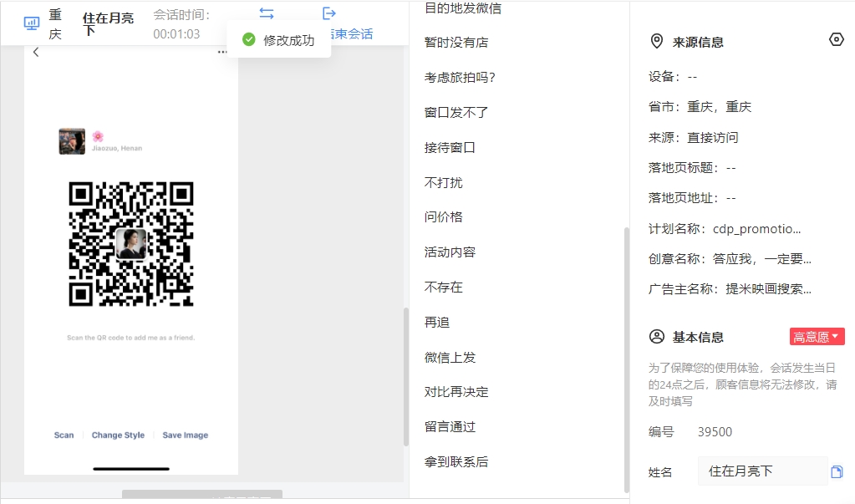This screenshot has height=504, width=855.
Task: Select quick reply 拿到联系后
Action: (455, 461)
